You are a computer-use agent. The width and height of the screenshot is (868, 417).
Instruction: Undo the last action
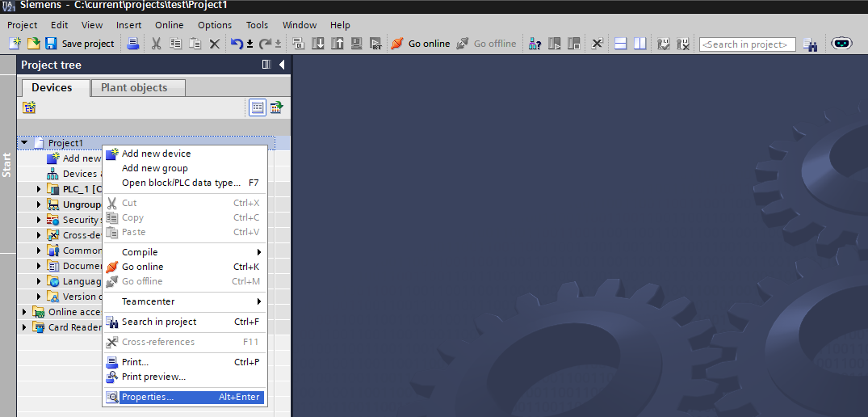pos(237,43)
